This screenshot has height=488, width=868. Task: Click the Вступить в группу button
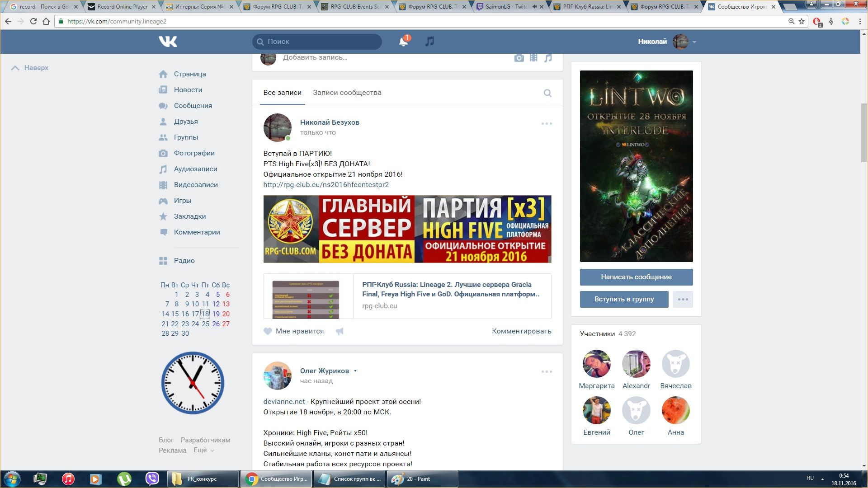click(x=624, y=299)
